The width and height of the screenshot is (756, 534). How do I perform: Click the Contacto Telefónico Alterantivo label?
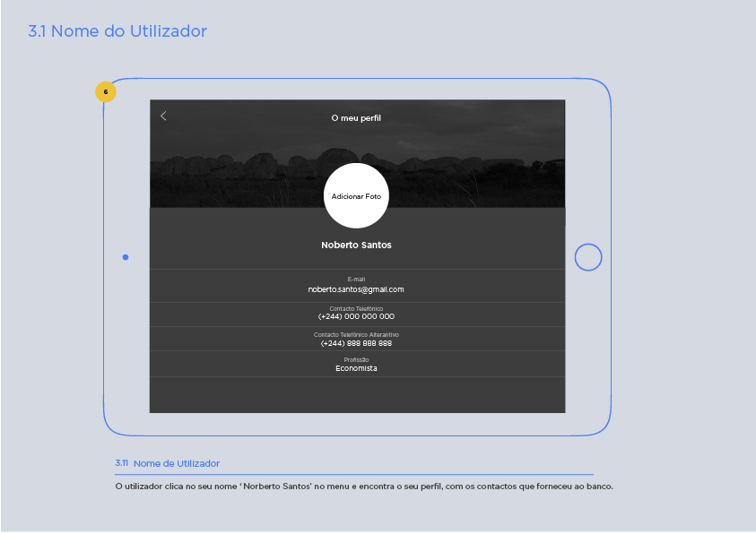coord(356,335)
